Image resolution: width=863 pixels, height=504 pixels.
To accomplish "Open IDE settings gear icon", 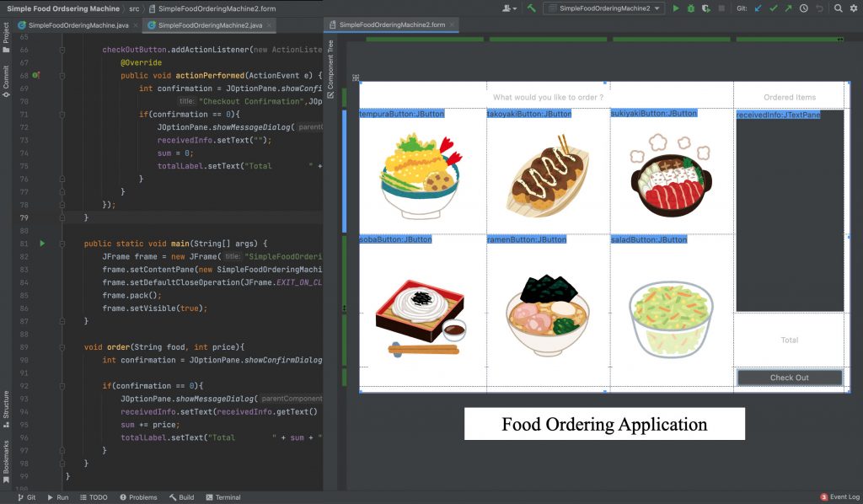I will coord(853,8).
